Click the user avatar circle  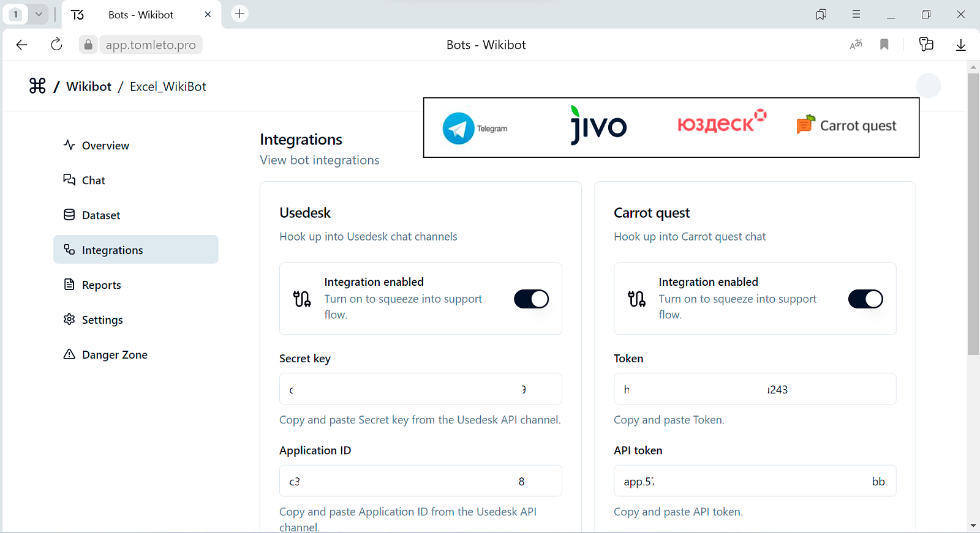click(x=929, y=86)
